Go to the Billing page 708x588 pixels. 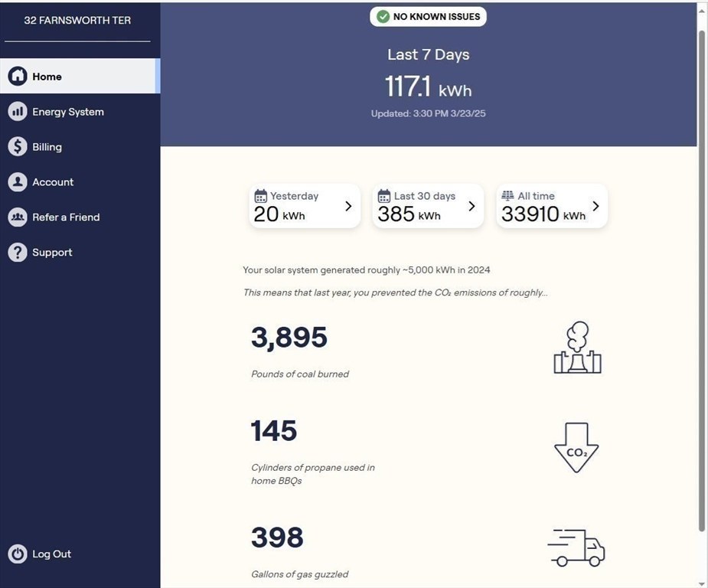point(80,146)
